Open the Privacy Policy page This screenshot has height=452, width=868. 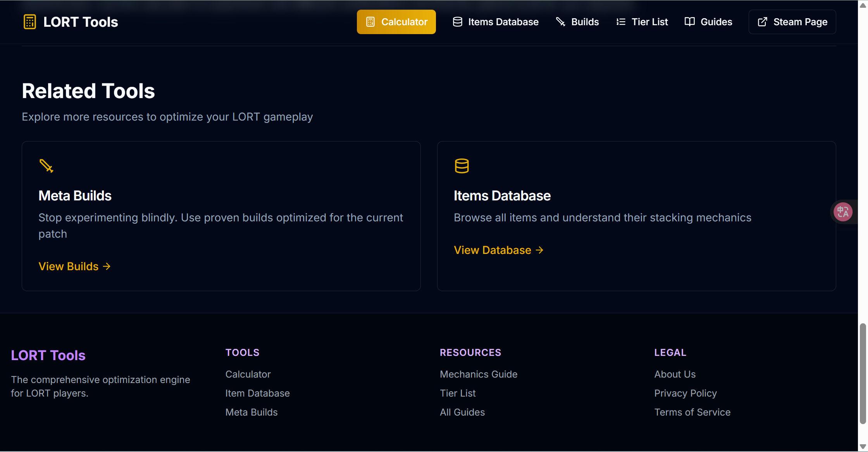click(x=685, y=393)
